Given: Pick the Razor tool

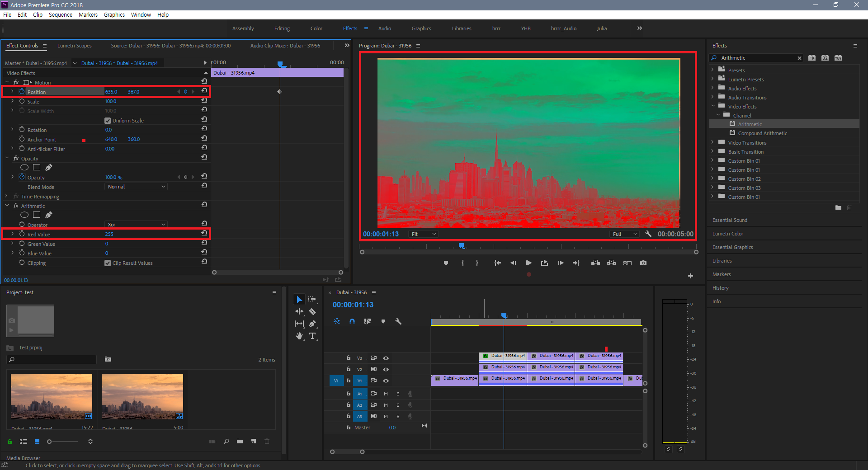Looking at the screenshot, I should [312, 311].
